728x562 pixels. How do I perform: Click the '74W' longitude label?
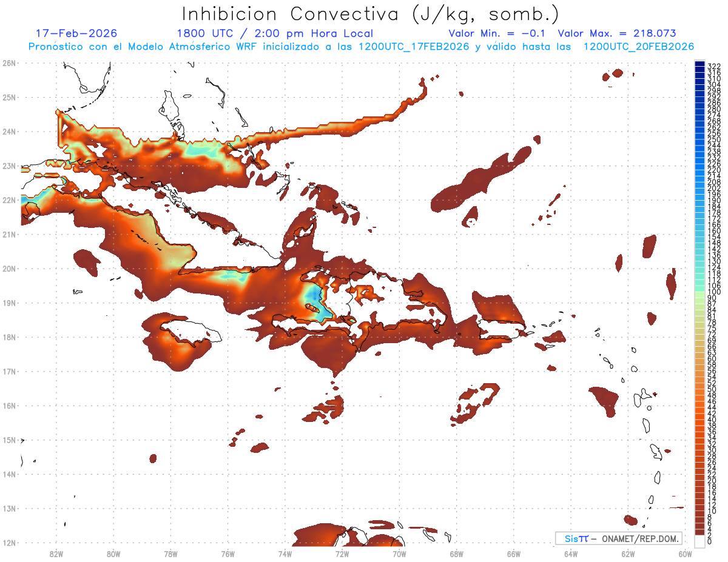pos(285,554)
